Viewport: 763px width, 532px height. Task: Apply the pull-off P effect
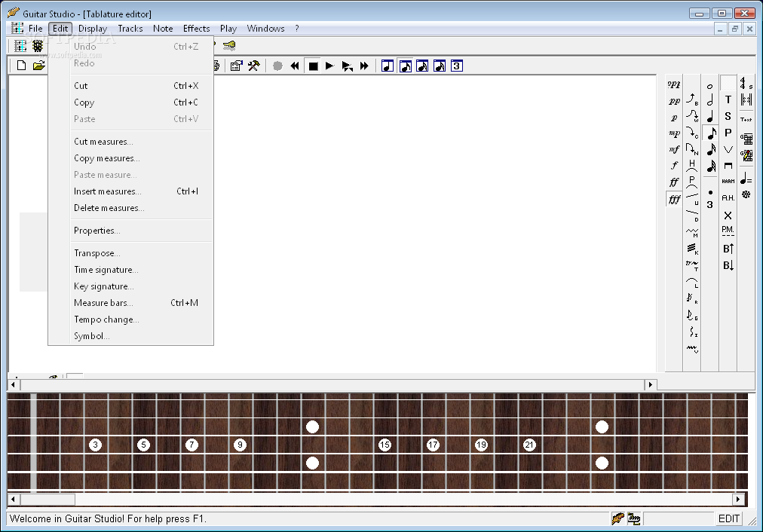(x=692, y=182)
